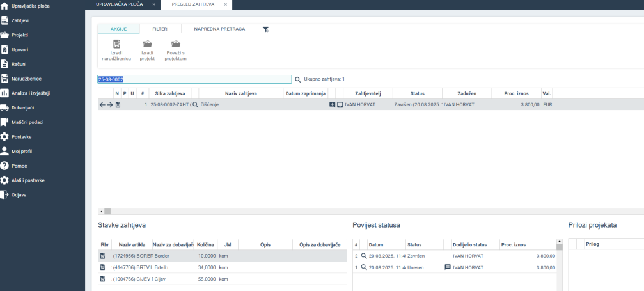
Task: Click the request search input field
Action: click(x=194, y=79)
